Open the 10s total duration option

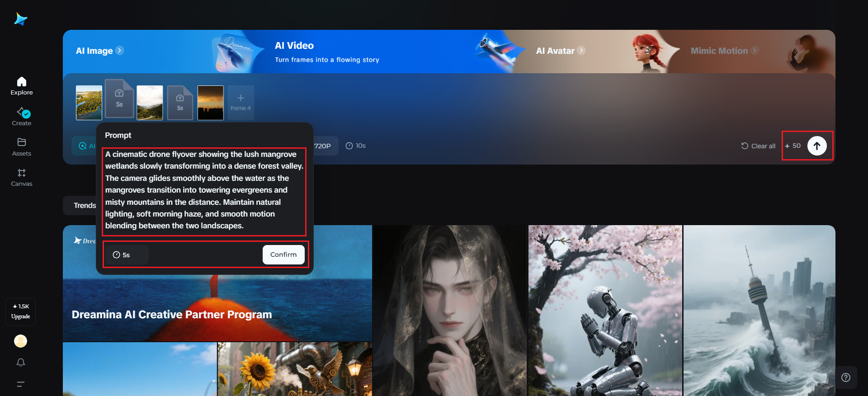tap(356, 146)
